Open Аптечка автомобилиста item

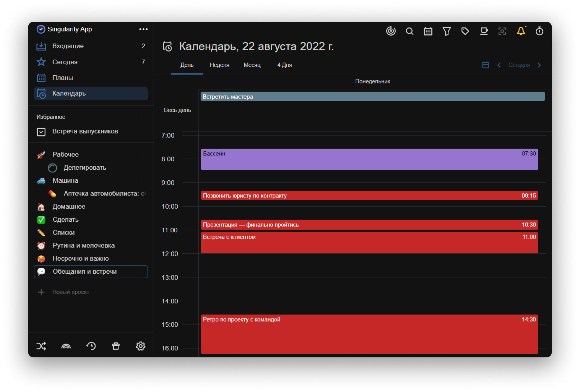pyautogui.click(x=91, y=194)
